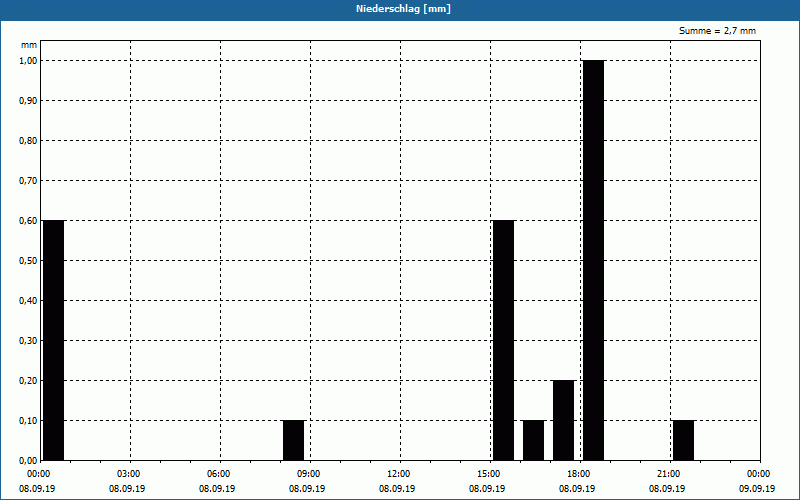Click the 0,20 y-axis value
The width and height of the screenshot is (800, 500).
tap(28, 381)
